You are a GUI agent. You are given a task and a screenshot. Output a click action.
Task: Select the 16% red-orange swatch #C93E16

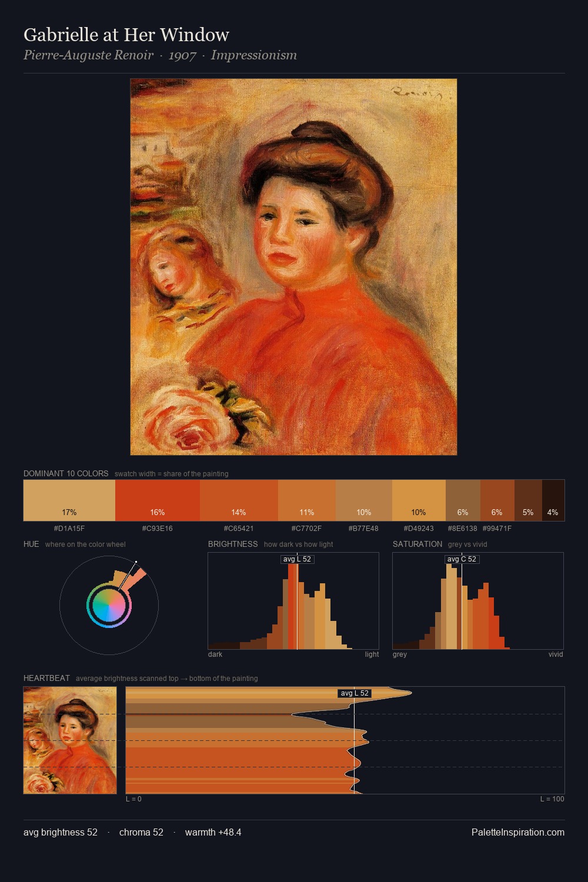coord(158,500)
